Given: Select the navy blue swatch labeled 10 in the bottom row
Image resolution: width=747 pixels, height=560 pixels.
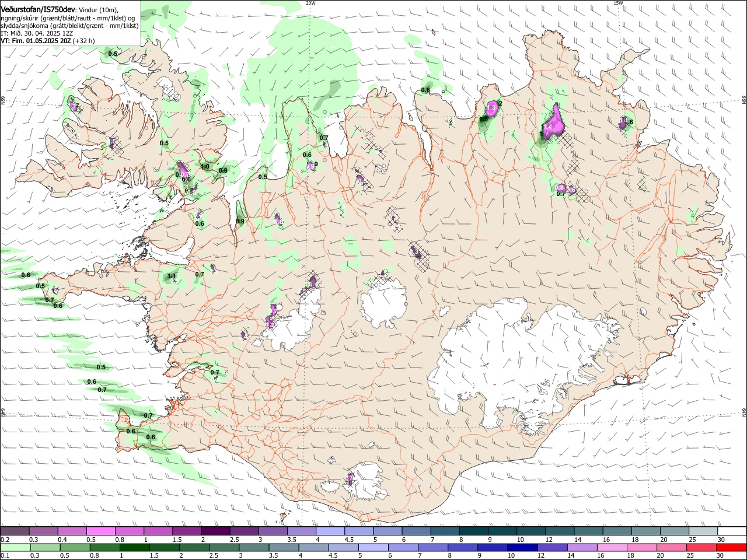Looking at the screenshot, I should (522, 547).
